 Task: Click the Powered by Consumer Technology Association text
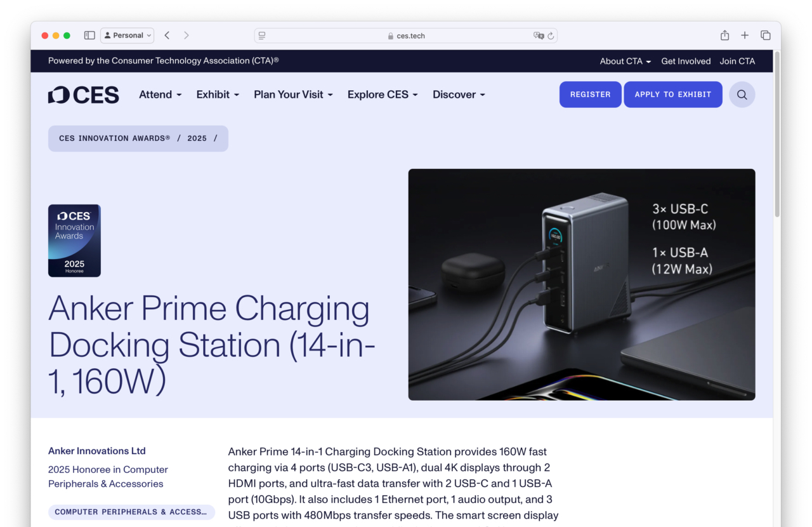click(x=164, y=61)
